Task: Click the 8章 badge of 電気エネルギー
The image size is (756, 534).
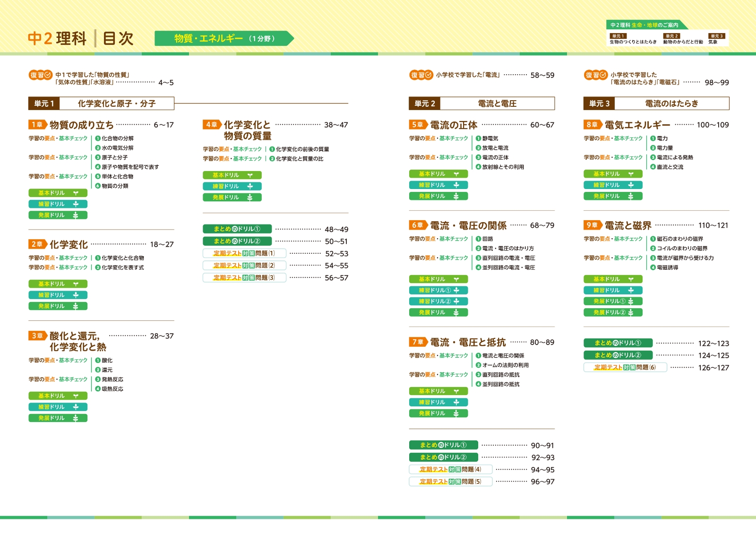Action: pos(593,125)
